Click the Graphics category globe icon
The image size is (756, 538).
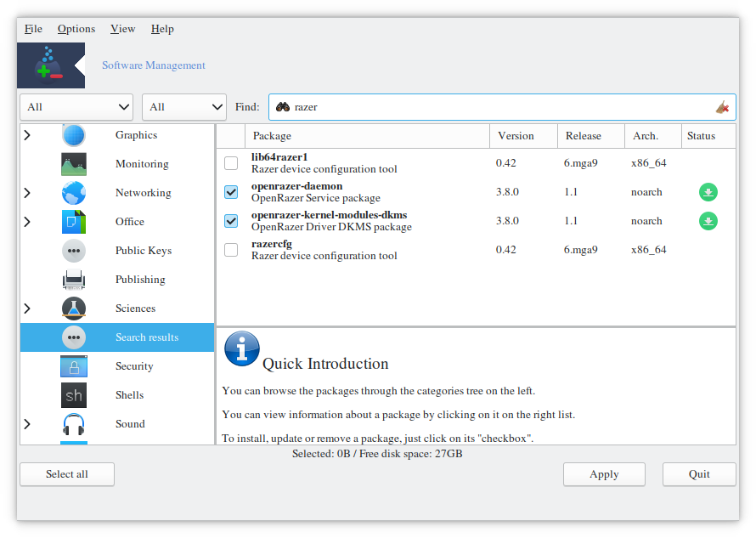click(74, 135)
